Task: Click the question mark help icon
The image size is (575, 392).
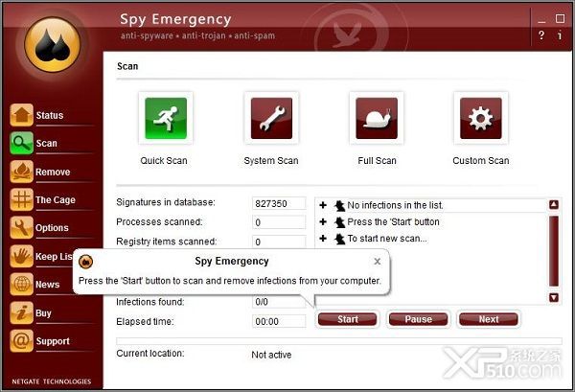Action: point(541,35)
